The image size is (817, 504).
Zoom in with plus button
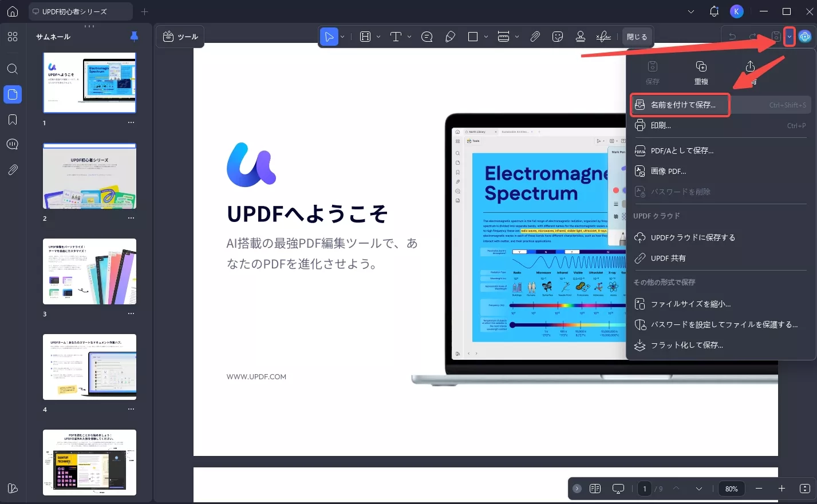(782, 489)
